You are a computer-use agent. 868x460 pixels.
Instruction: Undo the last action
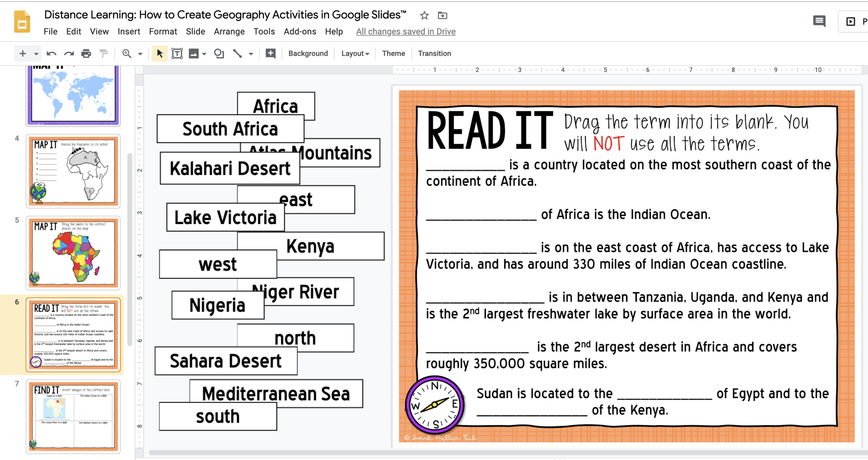51,53
